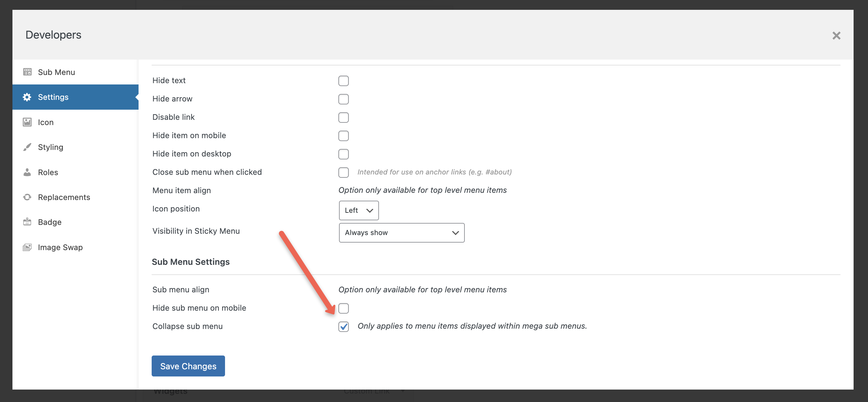This screenshot has width=868, height=402.
Task: Click the Image Swap pictures icon
Action: click(x=27, y=247)
